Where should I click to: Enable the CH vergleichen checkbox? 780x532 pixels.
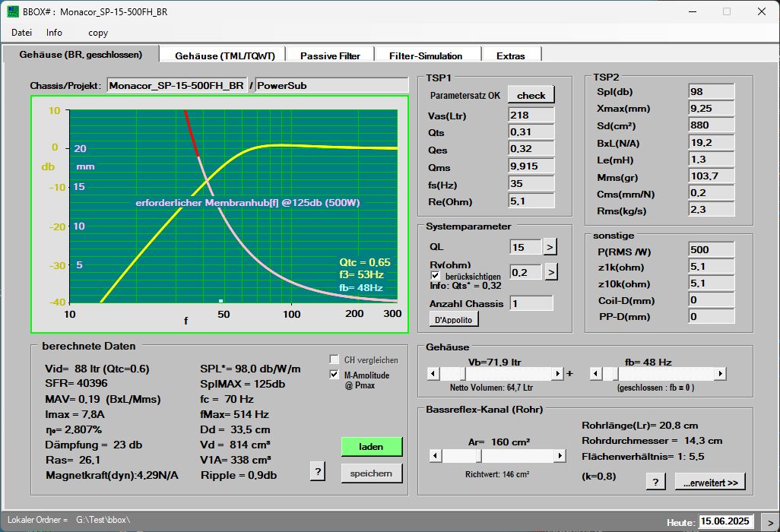coord(335,359)
